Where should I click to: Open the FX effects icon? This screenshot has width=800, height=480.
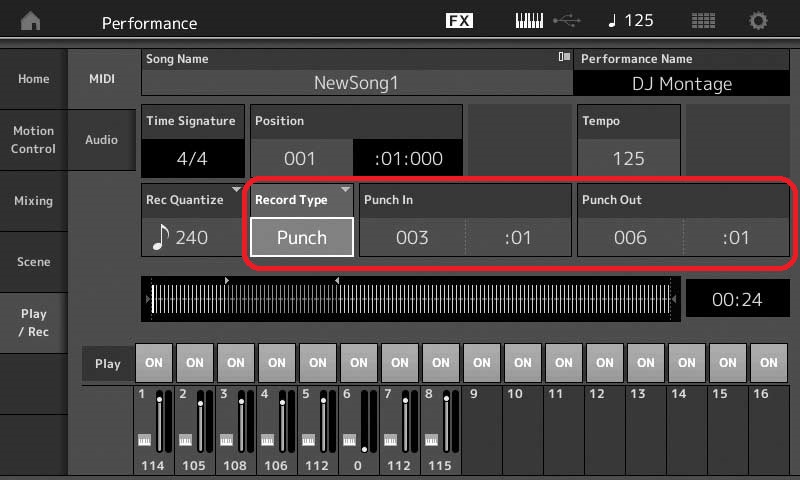pos(459,21)
